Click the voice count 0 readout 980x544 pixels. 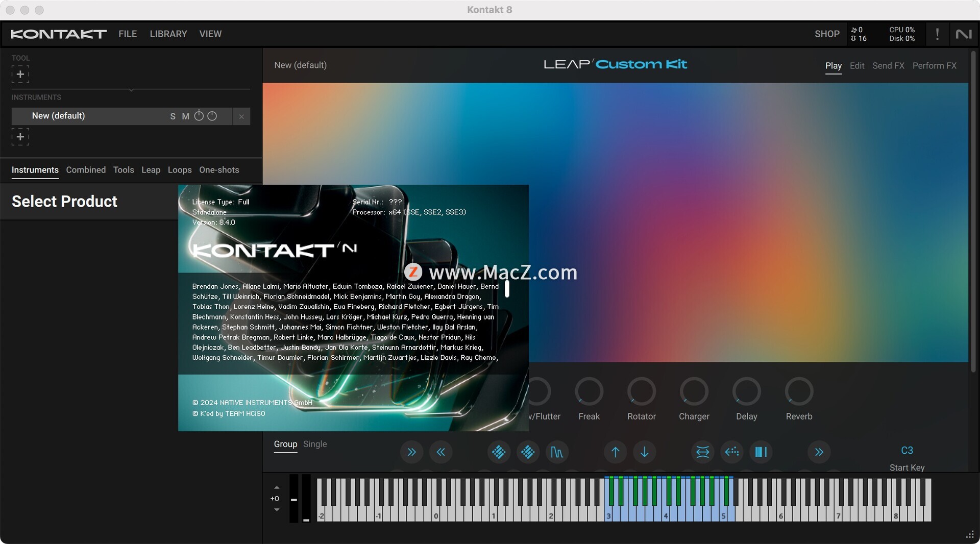857,30
